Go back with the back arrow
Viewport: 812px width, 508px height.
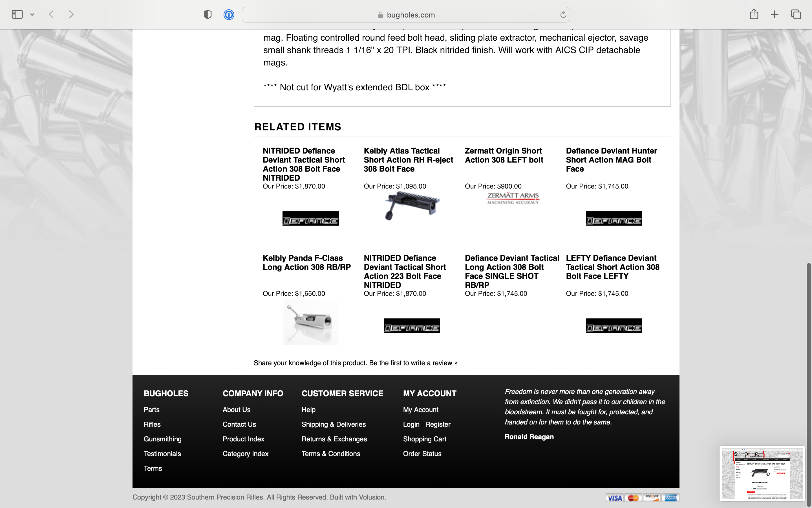click(51, 14)
